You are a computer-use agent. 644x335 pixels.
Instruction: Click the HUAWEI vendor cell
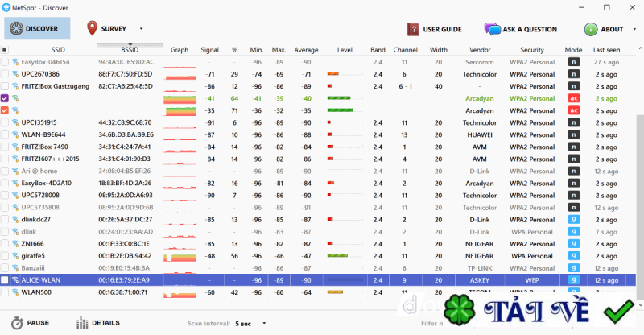pos(479,134)
